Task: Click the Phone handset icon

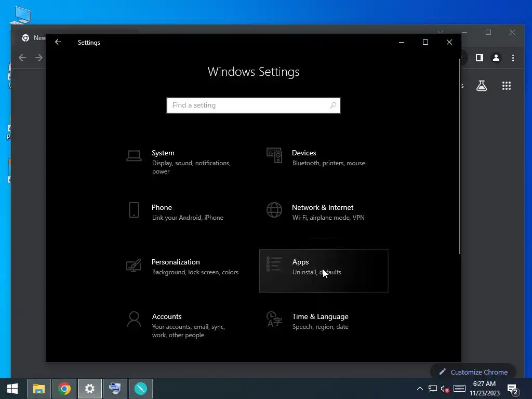Action: (134, 210)
